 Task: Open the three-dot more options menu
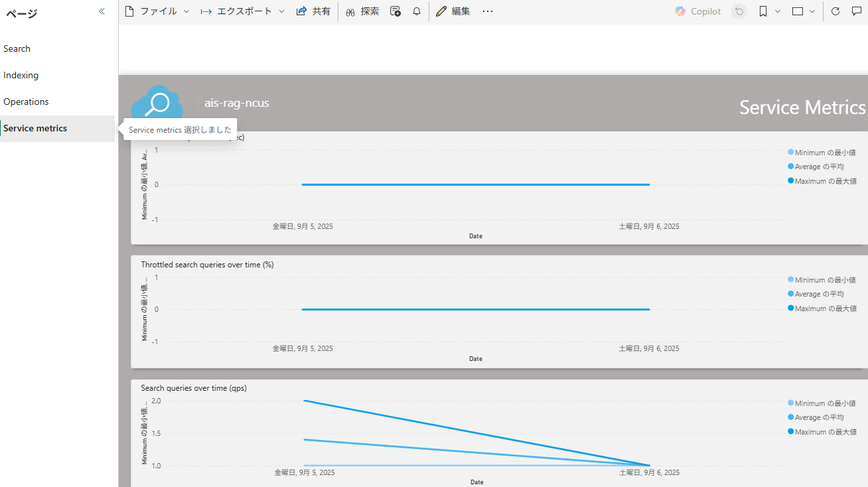(x=488, y=11)
